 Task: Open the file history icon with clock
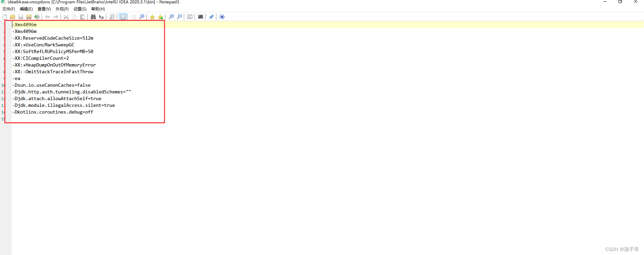click(x=37, y=17)
